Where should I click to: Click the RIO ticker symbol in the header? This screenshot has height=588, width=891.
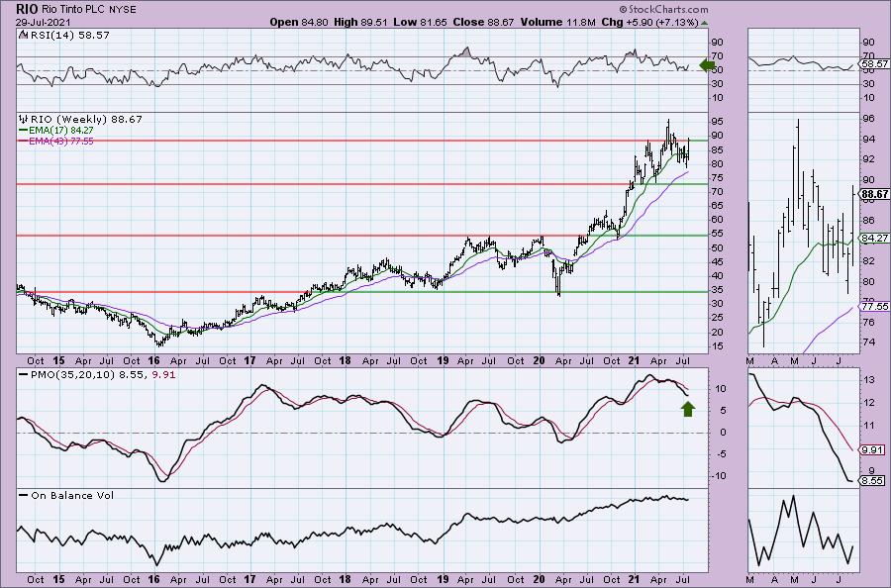(28, 9)
